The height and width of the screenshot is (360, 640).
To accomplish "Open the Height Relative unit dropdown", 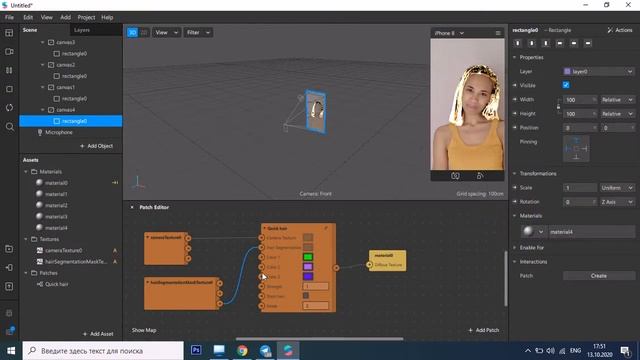I will pyautogui.click(x=617, y=114).
